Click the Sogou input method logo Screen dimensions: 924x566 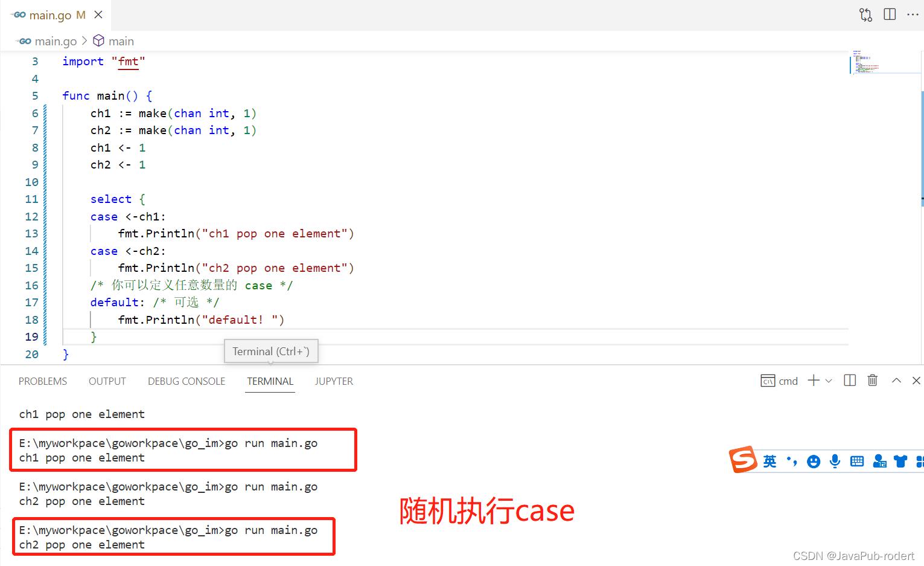pos(744,460)
